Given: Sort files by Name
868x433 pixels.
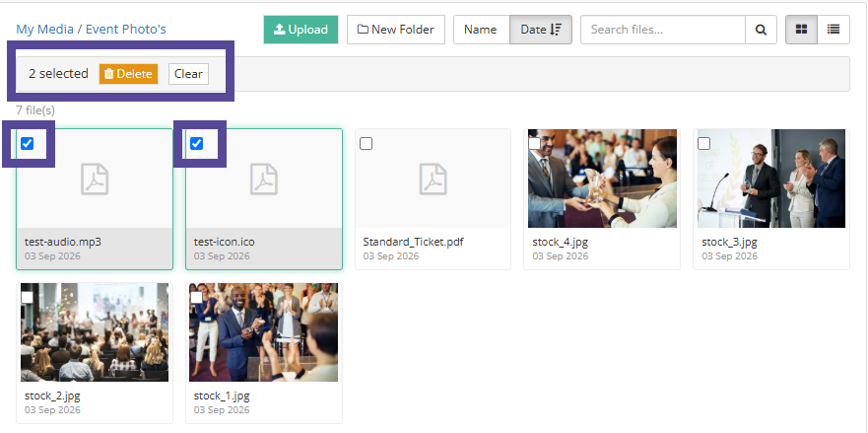Looking at the screenshot, I should coord(481,30).
